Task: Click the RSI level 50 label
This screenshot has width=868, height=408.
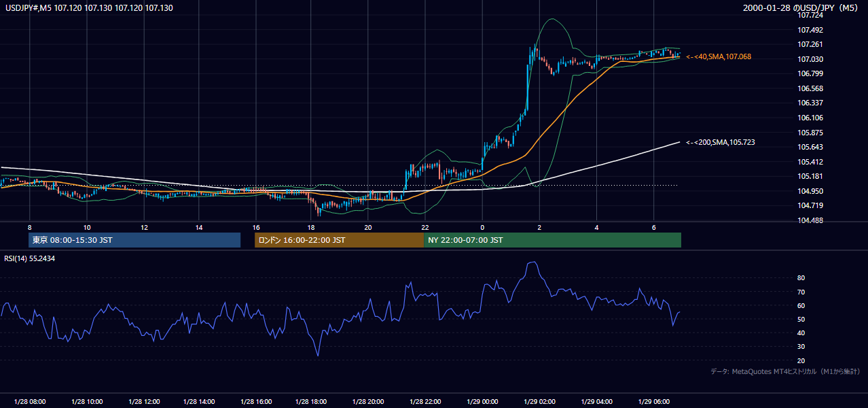Action: [x=801, y=319]
